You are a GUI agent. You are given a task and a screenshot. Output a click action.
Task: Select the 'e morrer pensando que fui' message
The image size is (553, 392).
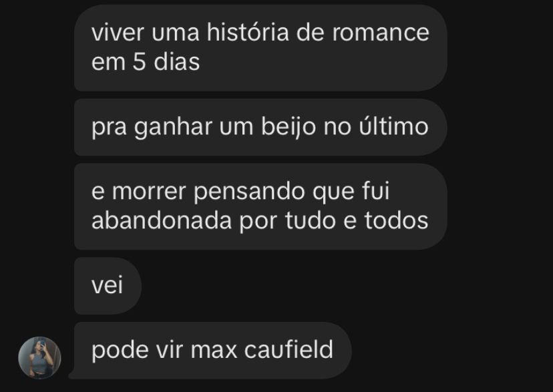tap(260, 206)
